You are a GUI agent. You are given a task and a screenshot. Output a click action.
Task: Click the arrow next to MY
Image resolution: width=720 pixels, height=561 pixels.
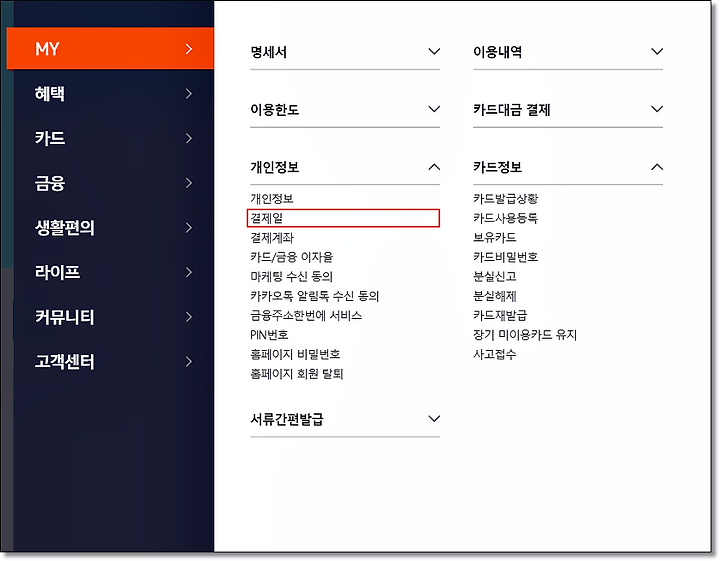pyautogui.click(x=189, y=49)
